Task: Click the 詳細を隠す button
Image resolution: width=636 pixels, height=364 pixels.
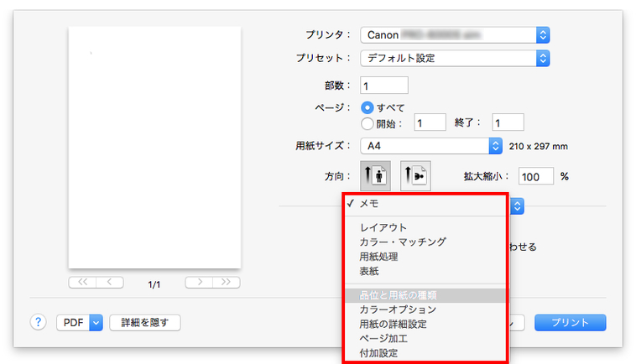Action: pos(145,322)
